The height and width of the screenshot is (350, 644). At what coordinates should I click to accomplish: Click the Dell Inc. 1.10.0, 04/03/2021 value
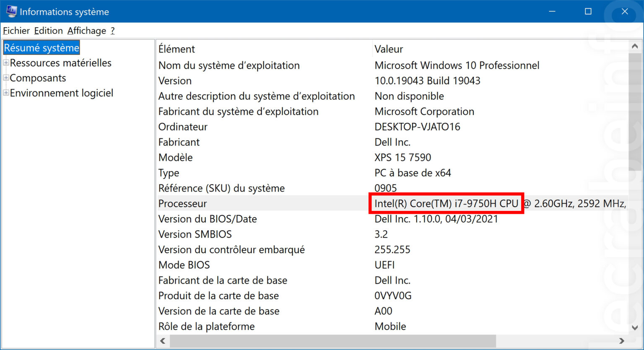(x=436, y=219)
